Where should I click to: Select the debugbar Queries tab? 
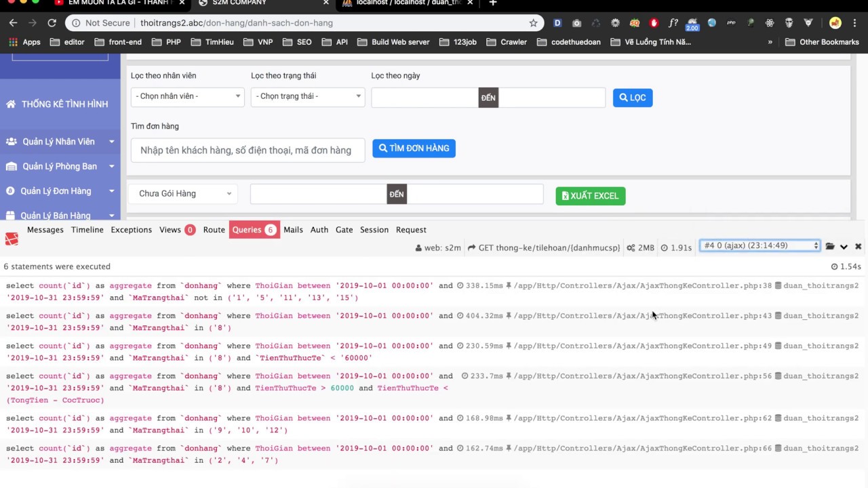coord(254,230)
